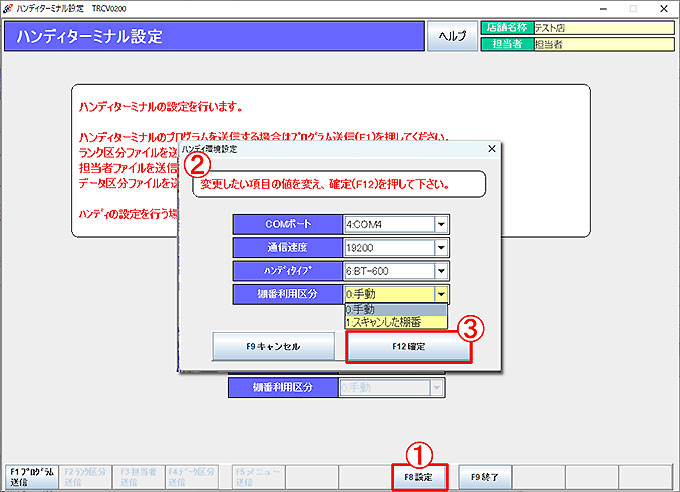Click the ハンディターミナル設定 header title
Screen dimensions: 680x492
(90, 36)
